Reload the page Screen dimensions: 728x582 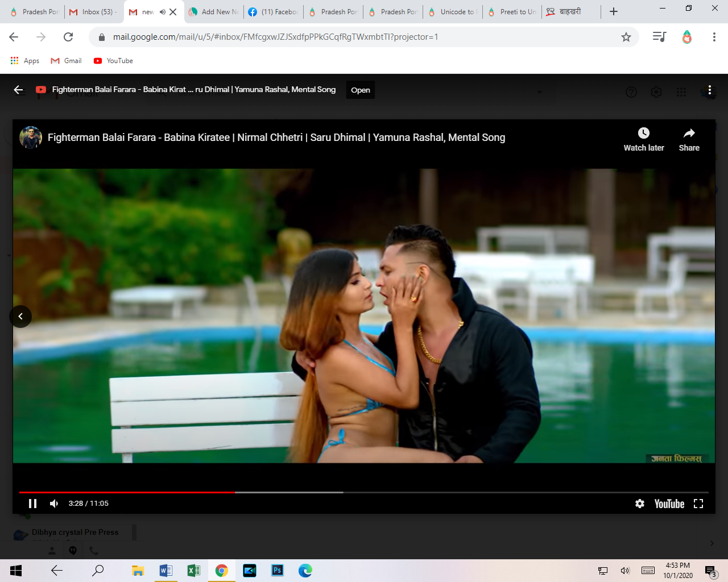coord(68,37)
